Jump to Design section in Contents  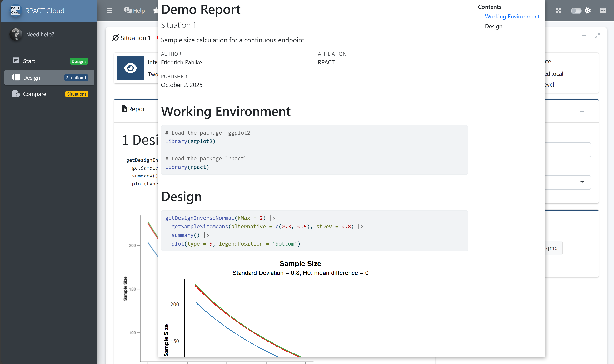pos(493,26)
